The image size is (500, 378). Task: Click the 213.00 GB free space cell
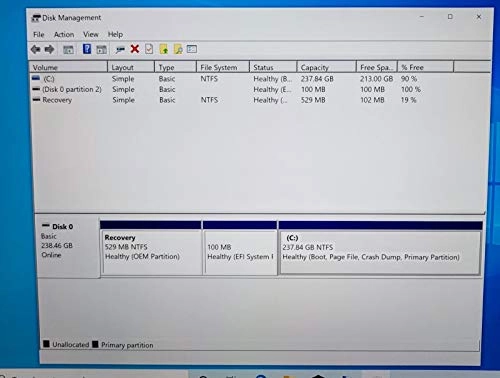point(376,79)
